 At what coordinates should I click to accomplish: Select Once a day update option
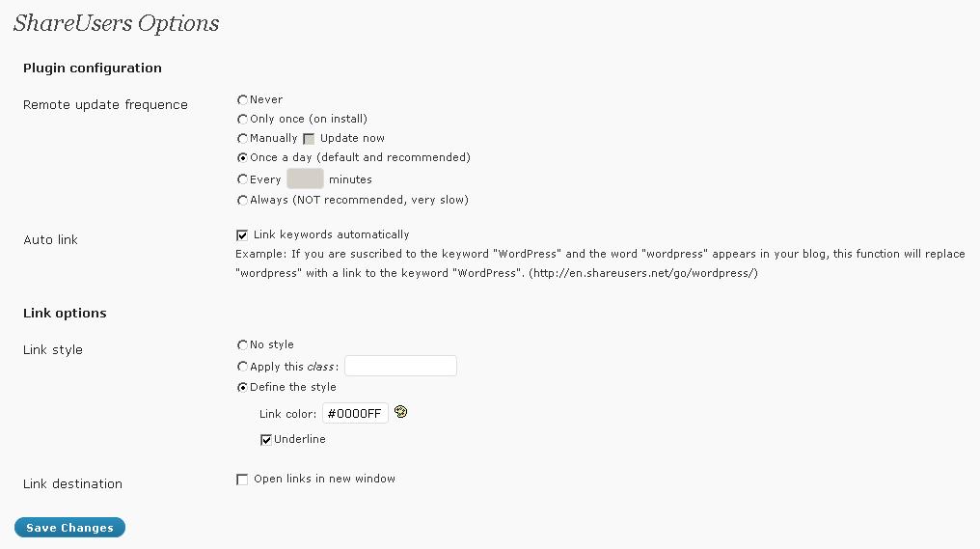(x=242, y=158)
